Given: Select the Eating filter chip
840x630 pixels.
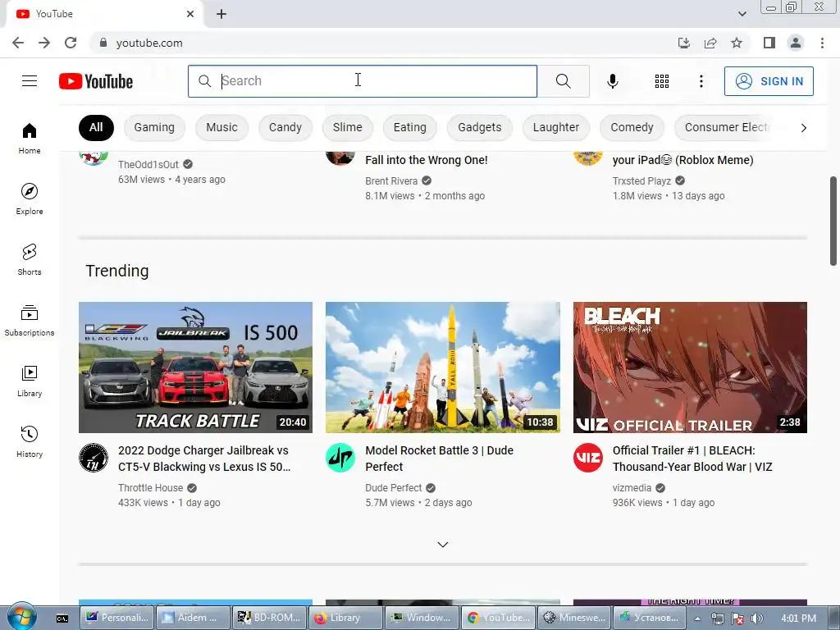Looking at the screenshot, I should coord(410,127).
